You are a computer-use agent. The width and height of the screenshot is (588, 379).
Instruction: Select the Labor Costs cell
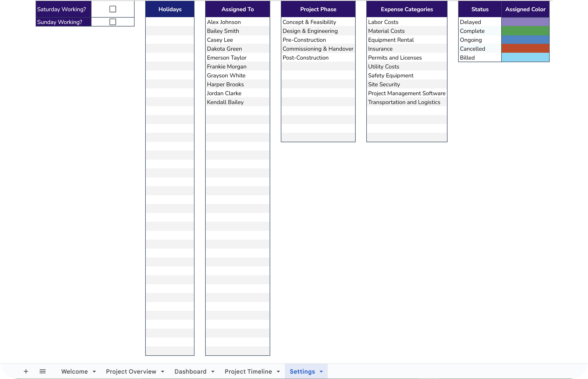pos(407,22)
